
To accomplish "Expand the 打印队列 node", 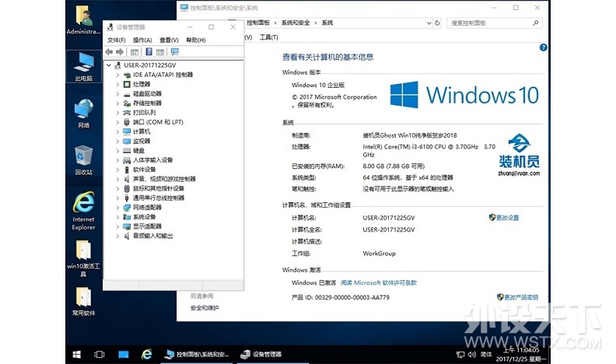I will point(117,112).
